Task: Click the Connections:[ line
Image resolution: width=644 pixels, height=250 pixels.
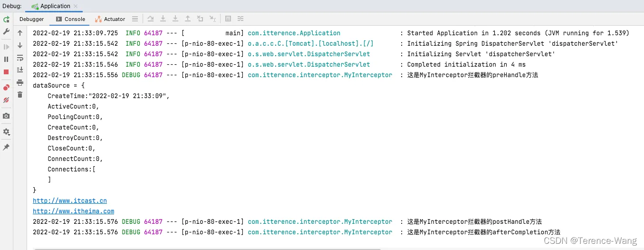Action: pos(71,170)
